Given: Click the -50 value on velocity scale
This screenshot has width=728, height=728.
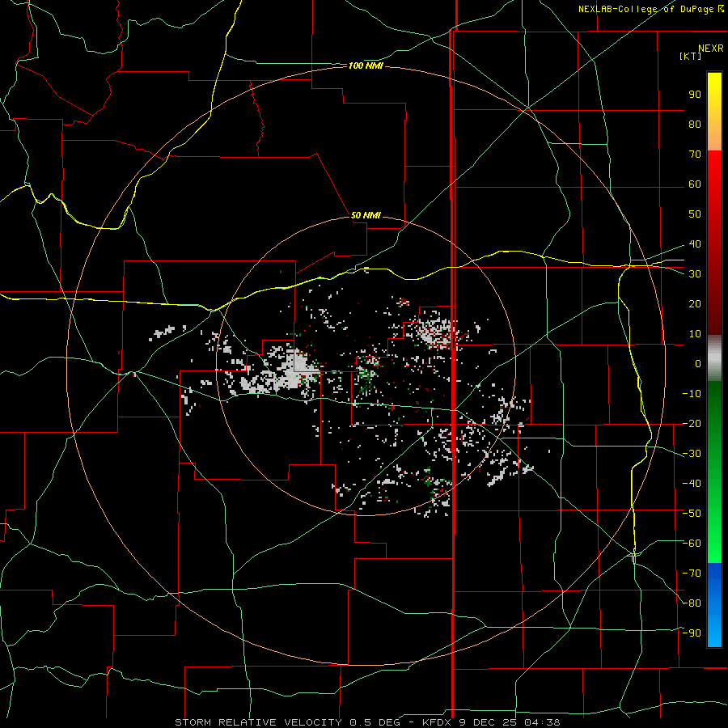Looking at the screenshot, I should [692, 514].
